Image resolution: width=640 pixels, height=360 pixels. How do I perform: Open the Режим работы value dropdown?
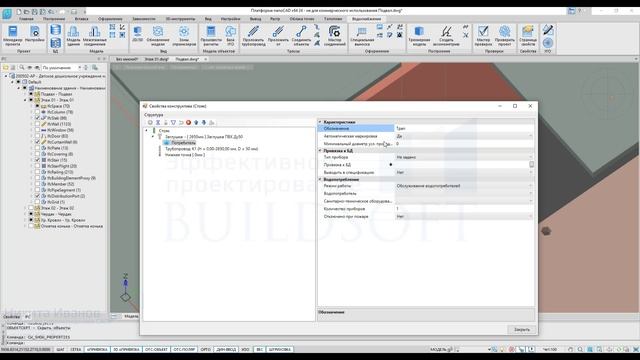pyautogui.click(x=530, y=186)
